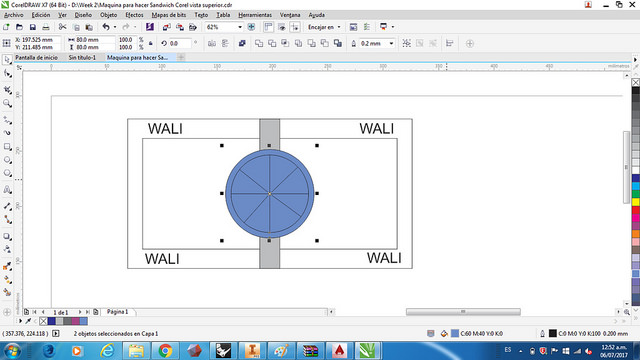The image size is (640, 360).
Task: Select the Text tool in the toolbox
Action: [7, 190]
